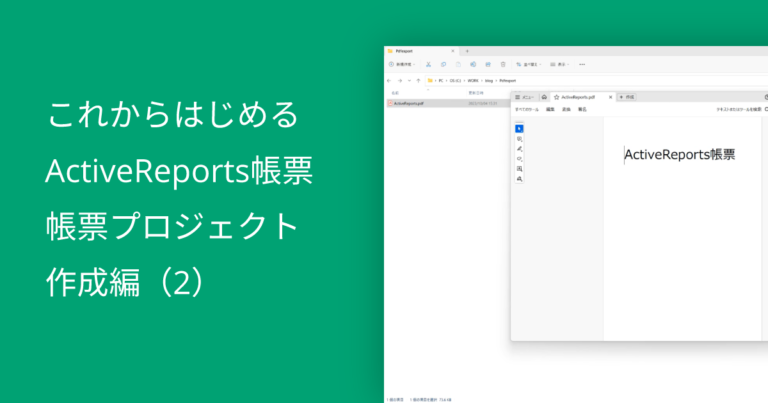Click the ActiveReports帳票 text in PDF page

[x=680, y=155]
